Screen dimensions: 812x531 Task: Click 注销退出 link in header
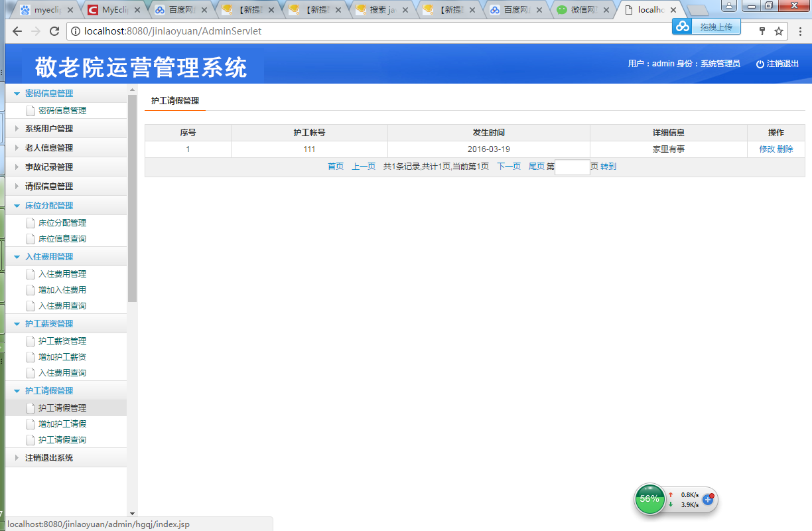783,64
